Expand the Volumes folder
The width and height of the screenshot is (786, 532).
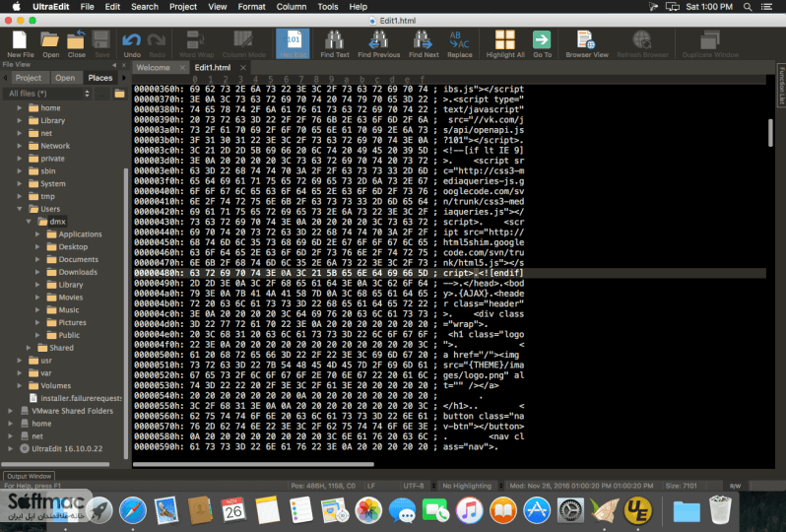click(20, 385)
